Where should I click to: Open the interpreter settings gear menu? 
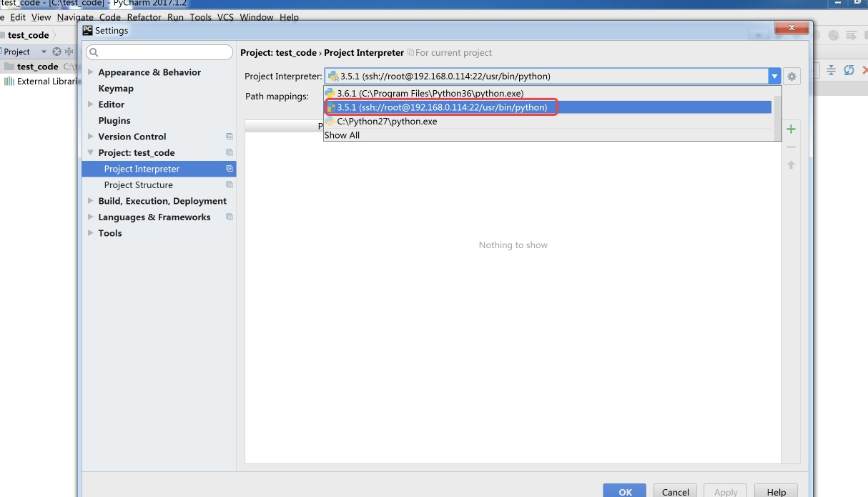tap(791, 77)
